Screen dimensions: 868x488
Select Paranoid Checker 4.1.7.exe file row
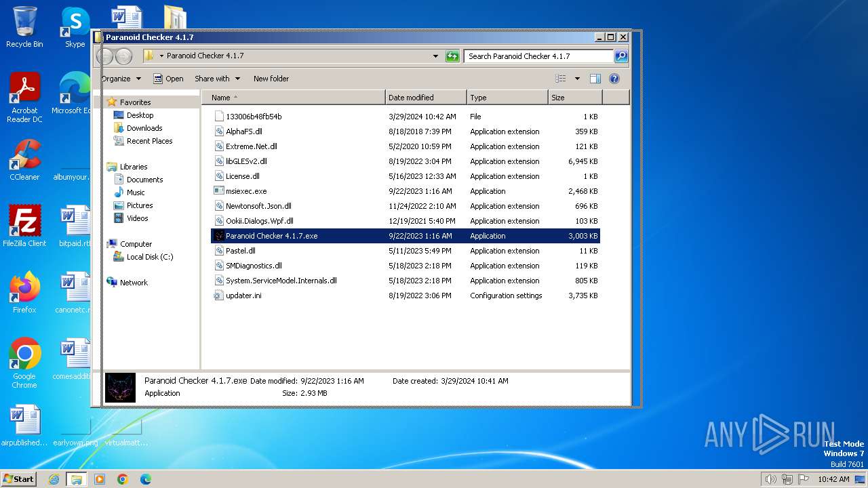[x=405, y=236]
